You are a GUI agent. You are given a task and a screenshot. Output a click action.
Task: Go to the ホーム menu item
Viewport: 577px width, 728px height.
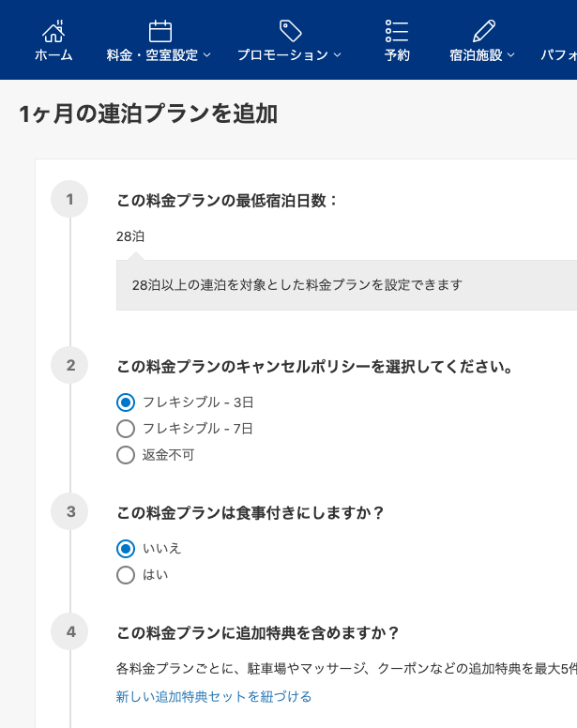[53, 55]
